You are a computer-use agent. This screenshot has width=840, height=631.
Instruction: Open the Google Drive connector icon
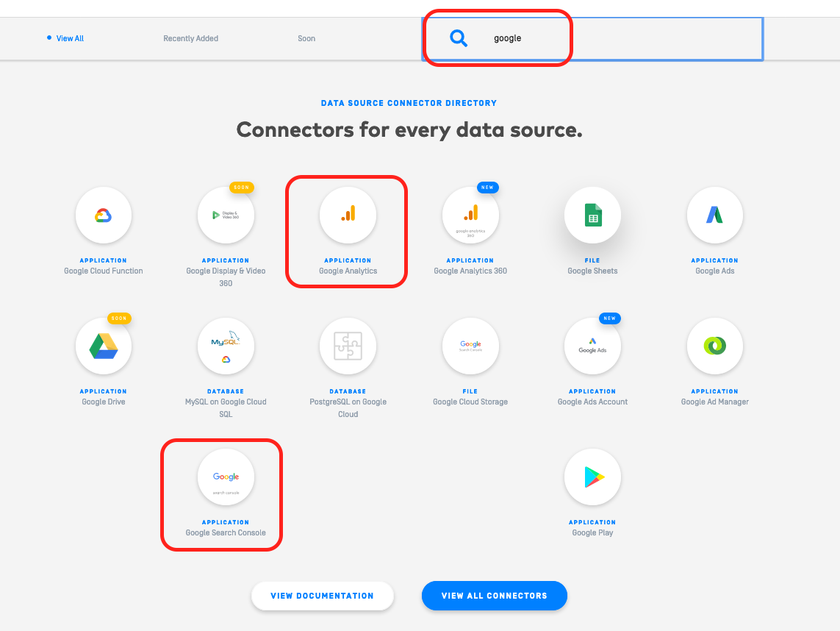pyautogui.click(x=104, y=346)
